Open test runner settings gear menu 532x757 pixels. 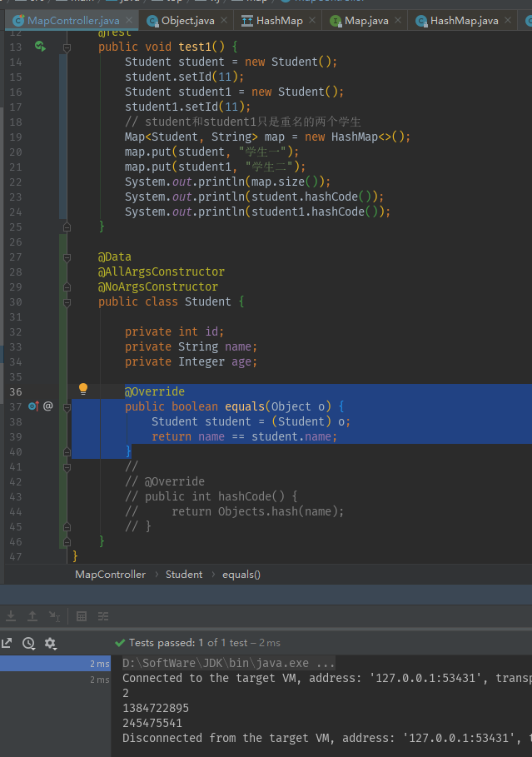point(50,643)
